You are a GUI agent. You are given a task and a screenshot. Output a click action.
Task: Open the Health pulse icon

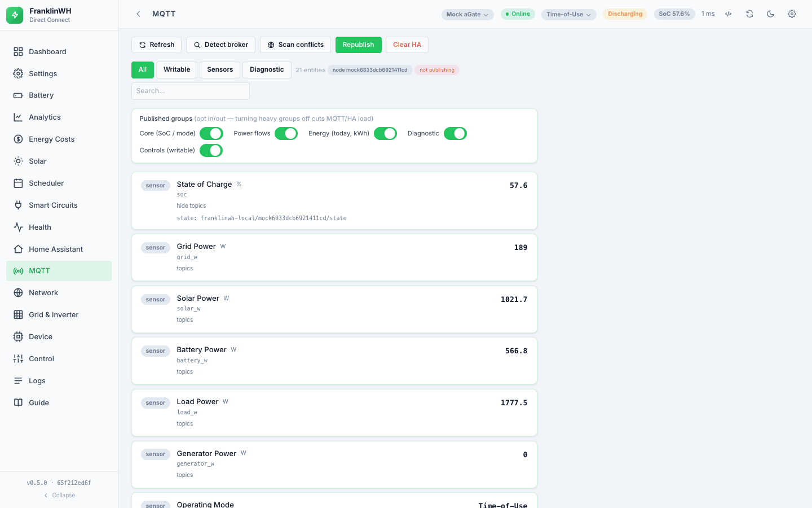click(18, 227)
